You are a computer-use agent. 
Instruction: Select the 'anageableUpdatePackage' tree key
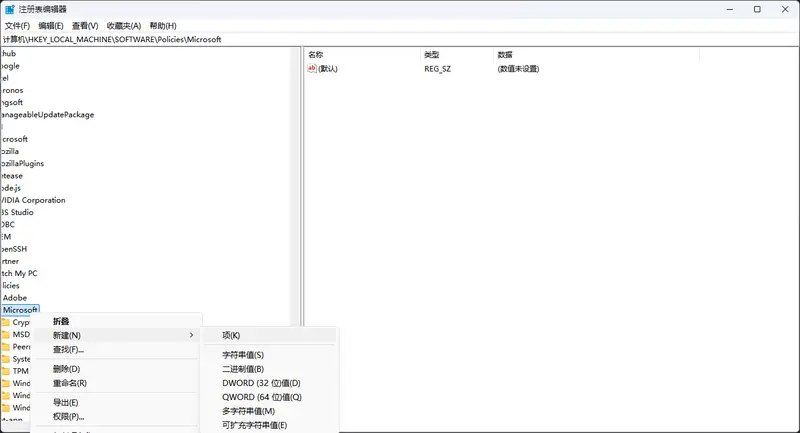pyautogui.click(x=47, y=114)
